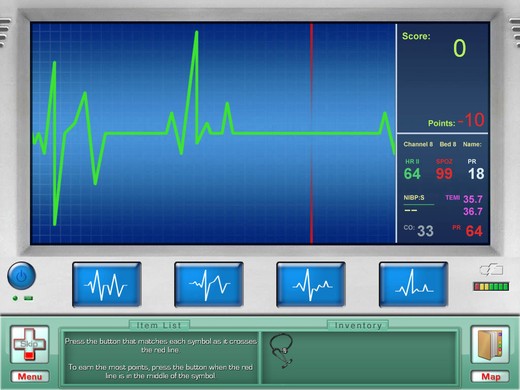This screenshot has height=390, width=520.
Task: Choose the third waveform button with small bumps
Action: 311,284
